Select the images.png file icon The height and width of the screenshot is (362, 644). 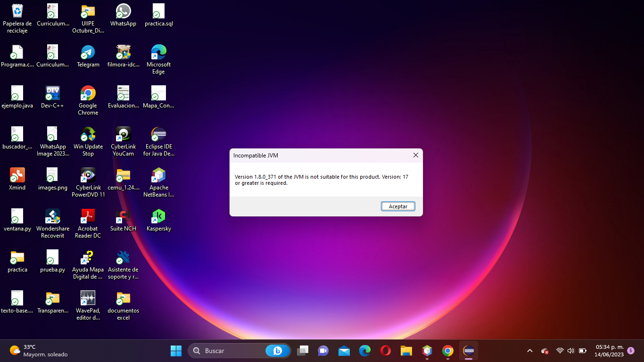pos(52,179)
